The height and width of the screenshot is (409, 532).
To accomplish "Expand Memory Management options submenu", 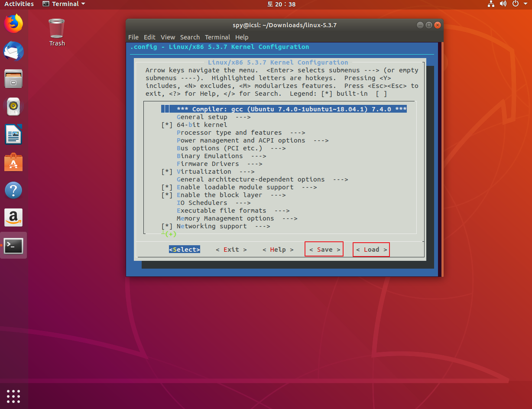I will click(x=237, y=218).
